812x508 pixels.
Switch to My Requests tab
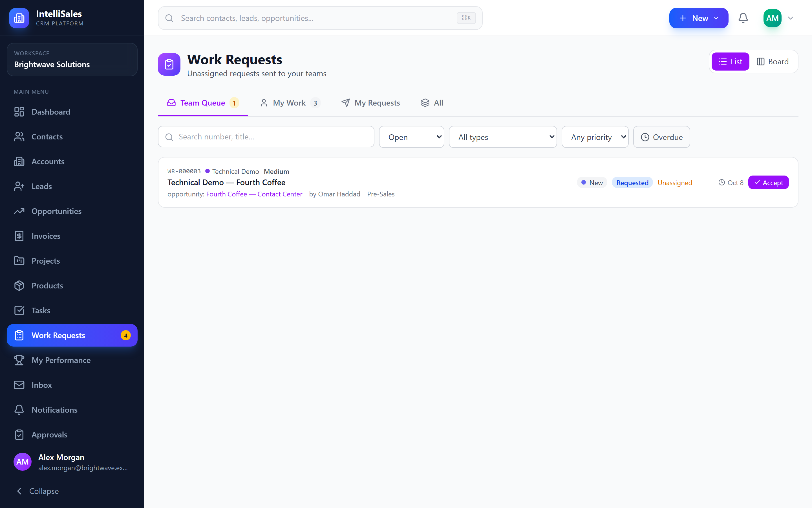[x=370, y=103]
